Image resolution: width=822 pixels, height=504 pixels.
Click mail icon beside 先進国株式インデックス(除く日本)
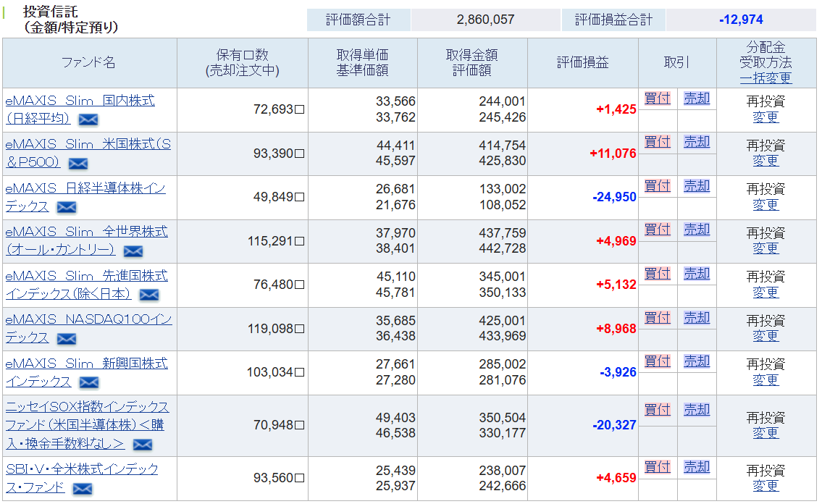149,295
